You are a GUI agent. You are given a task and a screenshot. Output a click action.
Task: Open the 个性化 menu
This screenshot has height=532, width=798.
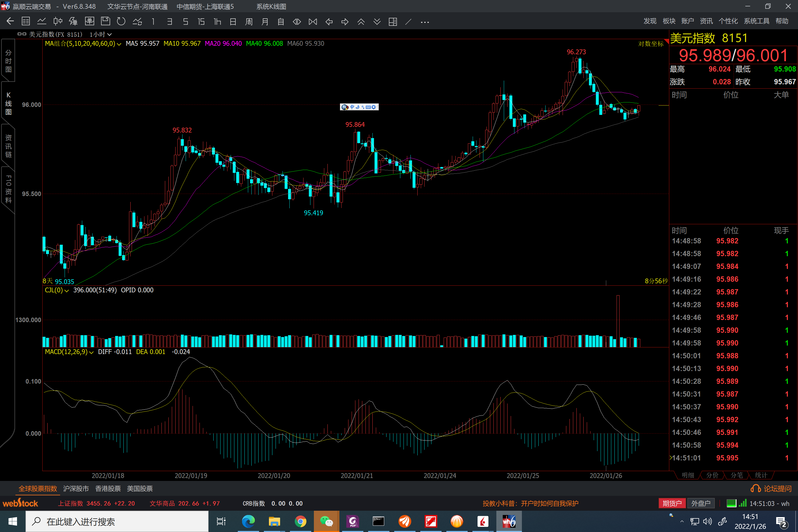tap(728, 21)
